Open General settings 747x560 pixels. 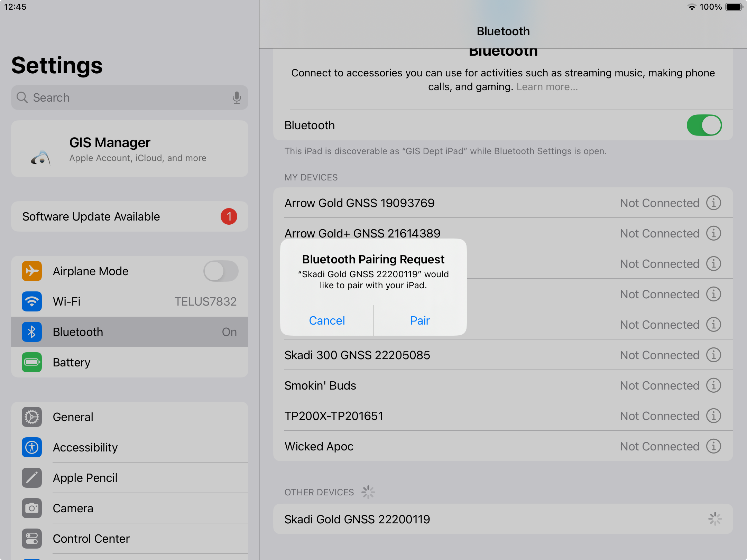(130, 417)
